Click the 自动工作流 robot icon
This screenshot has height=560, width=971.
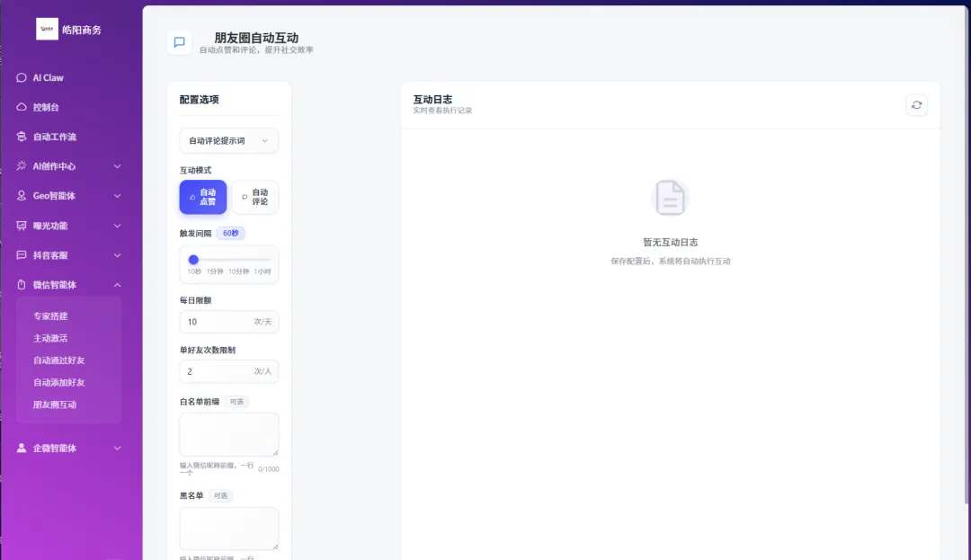(21, 137)
